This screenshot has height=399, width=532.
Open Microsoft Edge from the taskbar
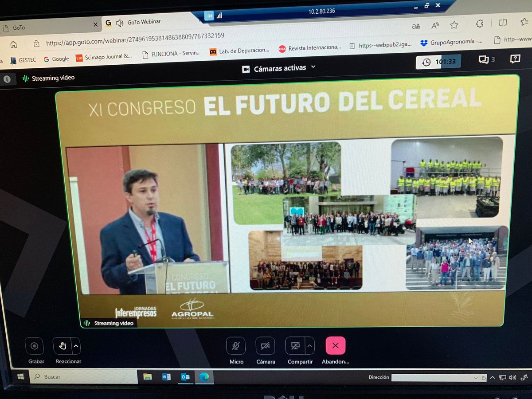click(204, 377)
